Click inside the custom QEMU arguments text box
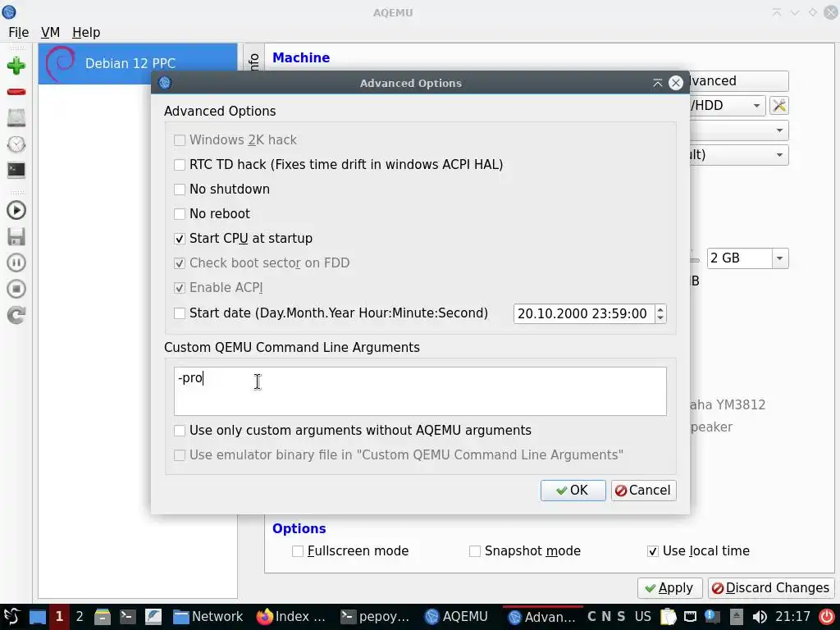This screenshot has width=840, height=630. tap(420, 391)
